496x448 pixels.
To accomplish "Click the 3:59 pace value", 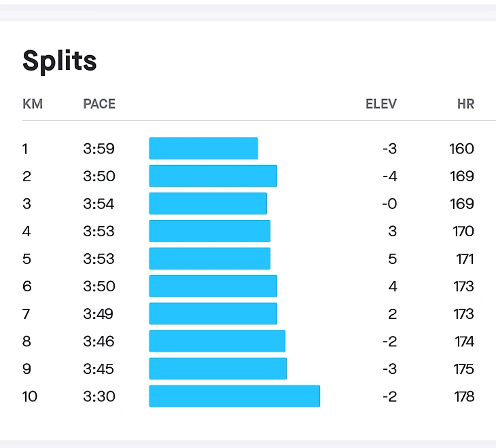I will click(x=99, y=149).
